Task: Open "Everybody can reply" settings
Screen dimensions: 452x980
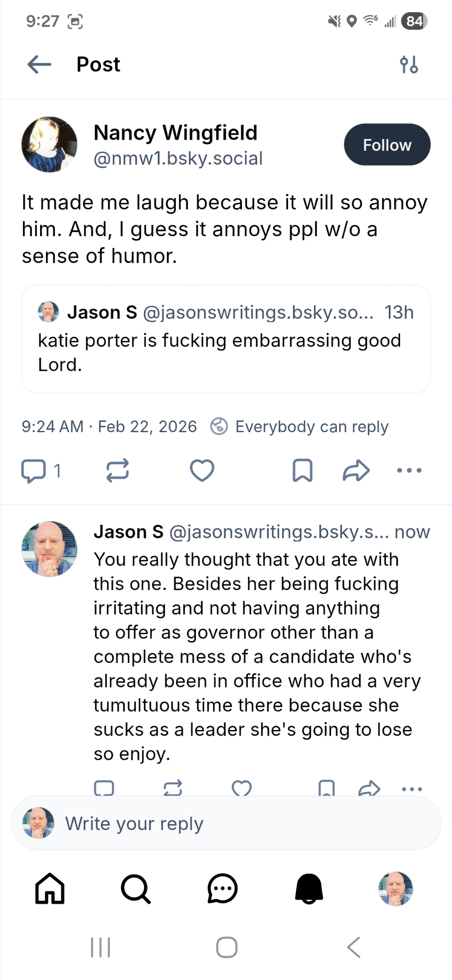Action: click(300, 427)
